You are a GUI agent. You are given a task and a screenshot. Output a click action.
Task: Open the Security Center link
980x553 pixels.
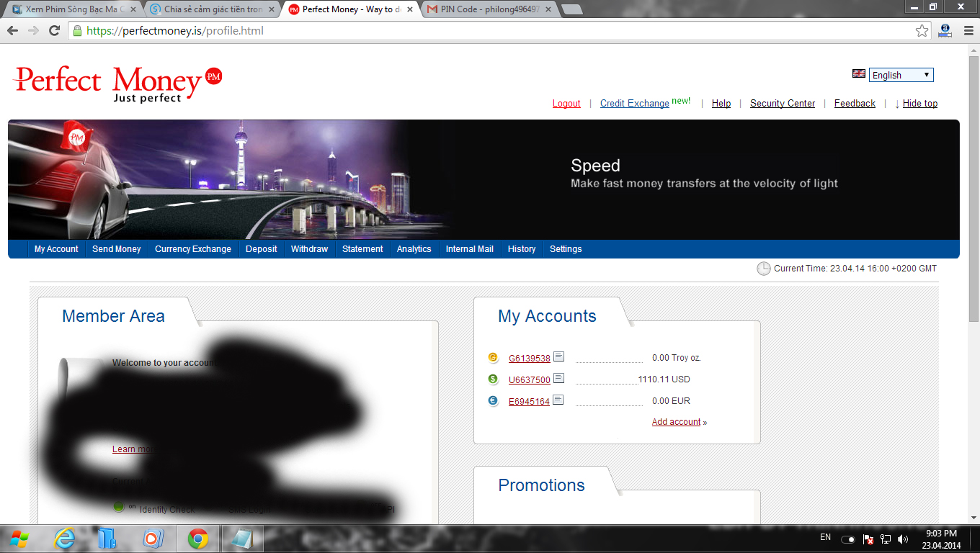(783, 104)
